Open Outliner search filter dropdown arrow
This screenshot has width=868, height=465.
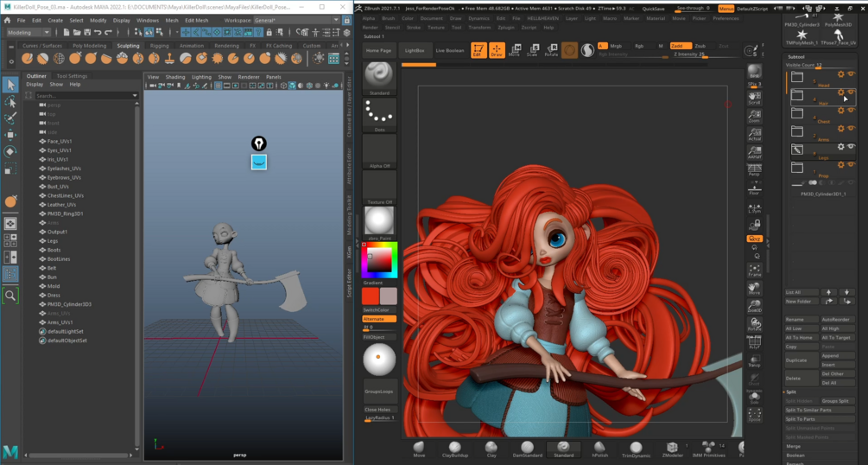click(x=135, y=96)
